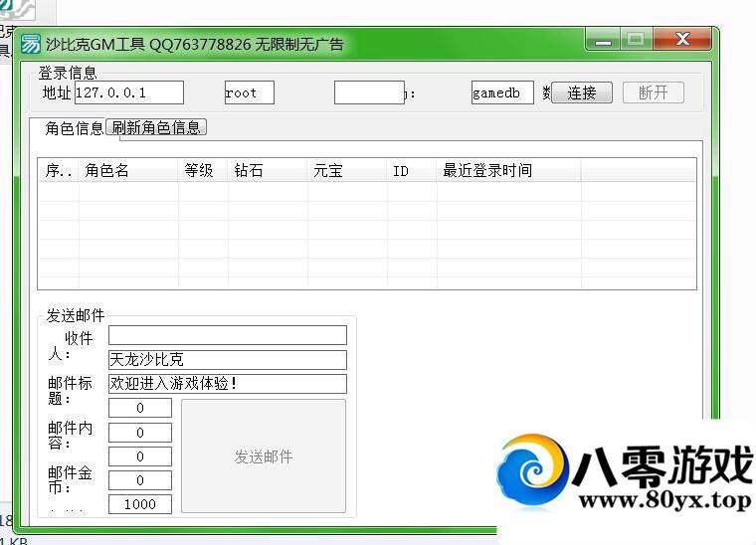Click the 邮件金币 label
Image resolution: width=756 pixels, height=545 pixels.
[70, 480]
